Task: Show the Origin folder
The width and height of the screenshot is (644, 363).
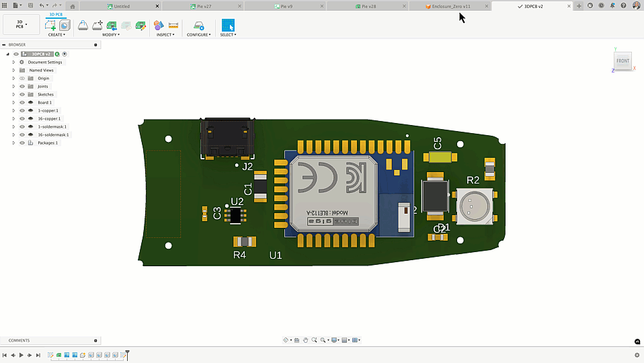Action: [22, 79]
